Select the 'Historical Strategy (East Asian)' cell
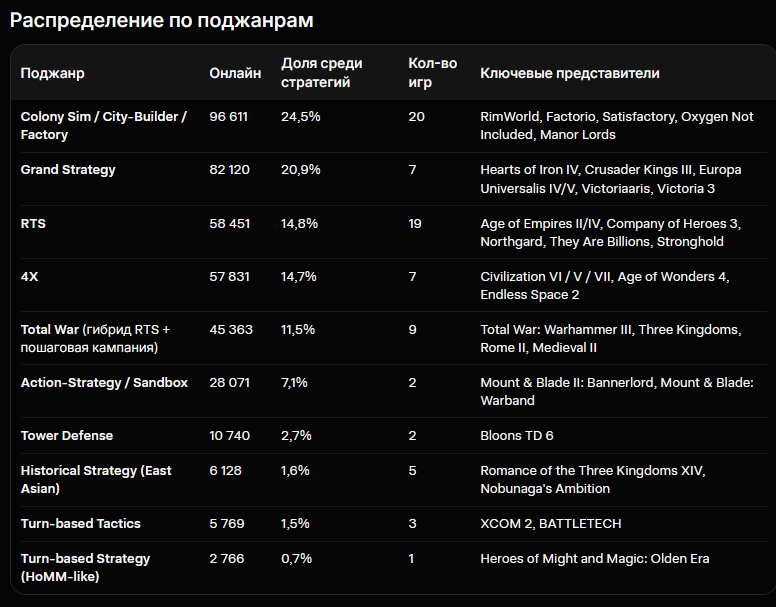Image resolution: width=776 pixels, height=607 pixels. pos(96,479)
